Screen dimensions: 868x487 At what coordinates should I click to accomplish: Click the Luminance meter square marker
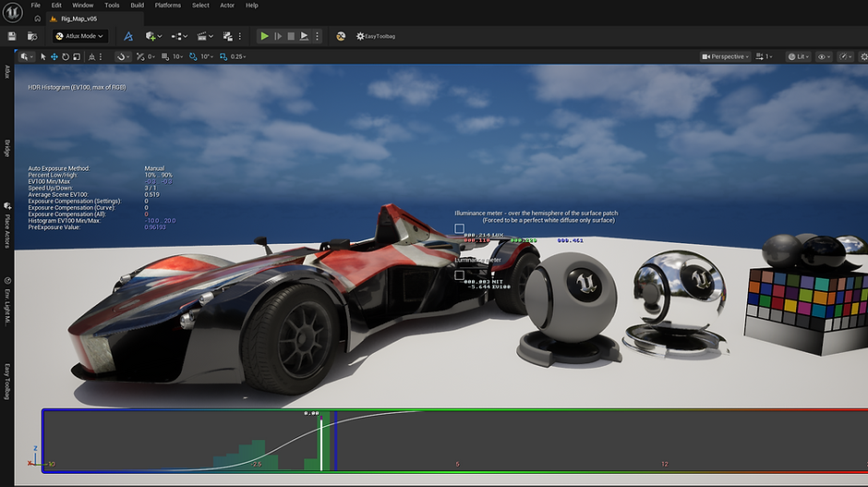(459, 274)
